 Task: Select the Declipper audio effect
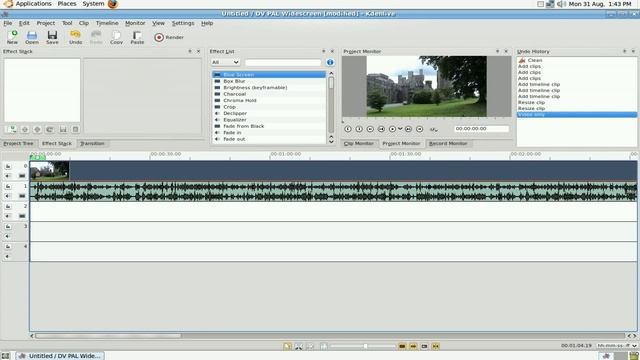[x=269, y=113]
